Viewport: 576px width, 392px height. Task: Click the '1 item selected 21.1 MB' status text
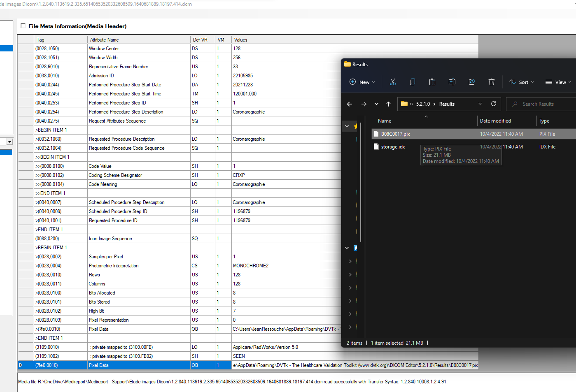pyautogui.click(x=397, y=343)
